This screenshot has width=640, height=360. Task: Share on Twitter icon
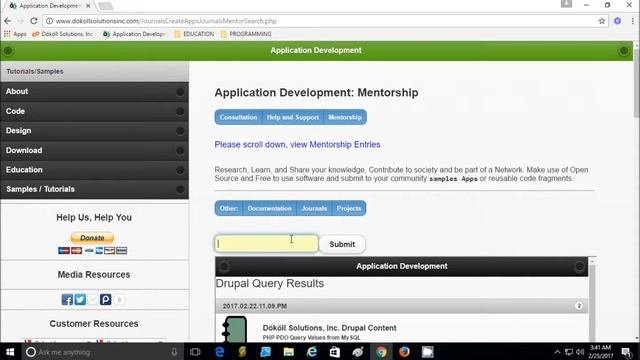coord(80,300)
